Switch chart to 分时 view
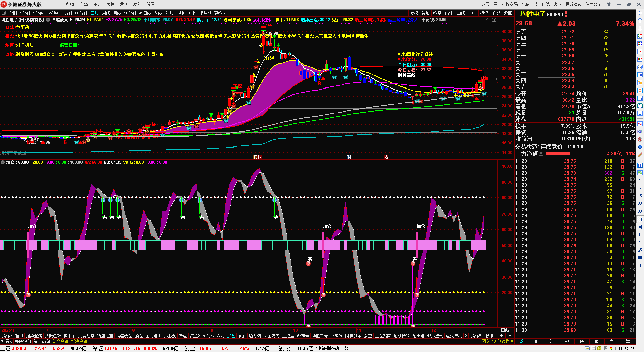Image resolution: width=644 pixels, height=352 pixels. [13, 13]
